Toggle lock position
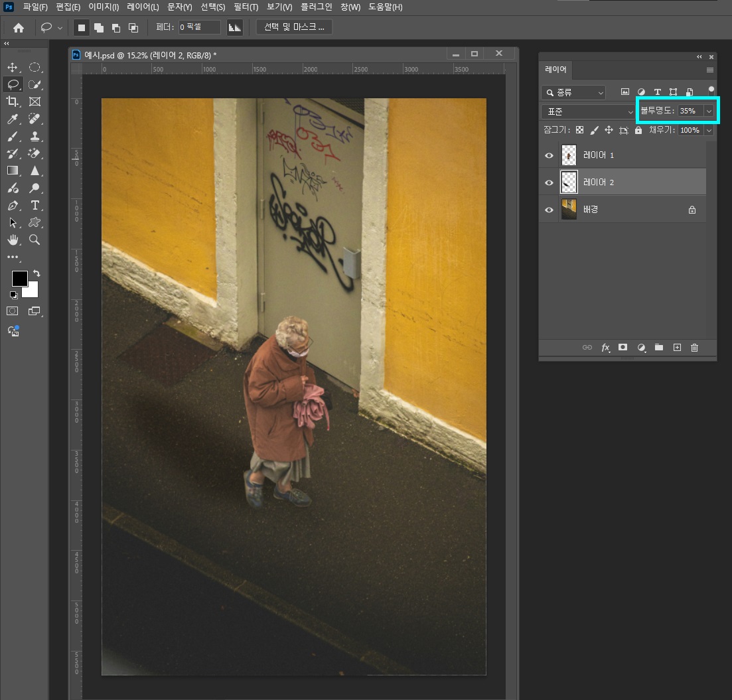This screenshot has width=732, height=700. pos(609,130)
